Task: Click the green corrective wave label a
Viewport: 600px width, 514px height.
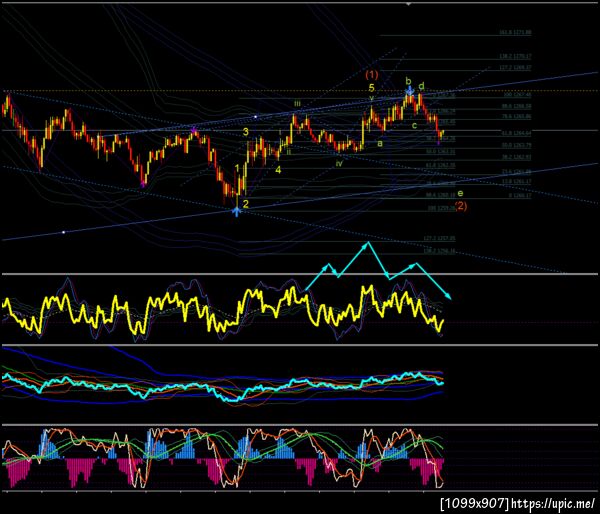Action: pyautogui.click(x=380, y=144)
